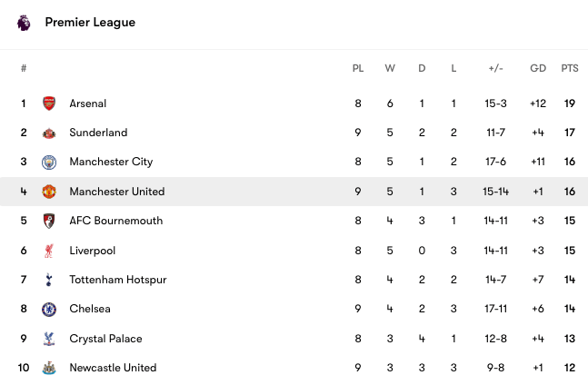Open the Premier League title link
This screenshot has width=588, height=385.
90,23
